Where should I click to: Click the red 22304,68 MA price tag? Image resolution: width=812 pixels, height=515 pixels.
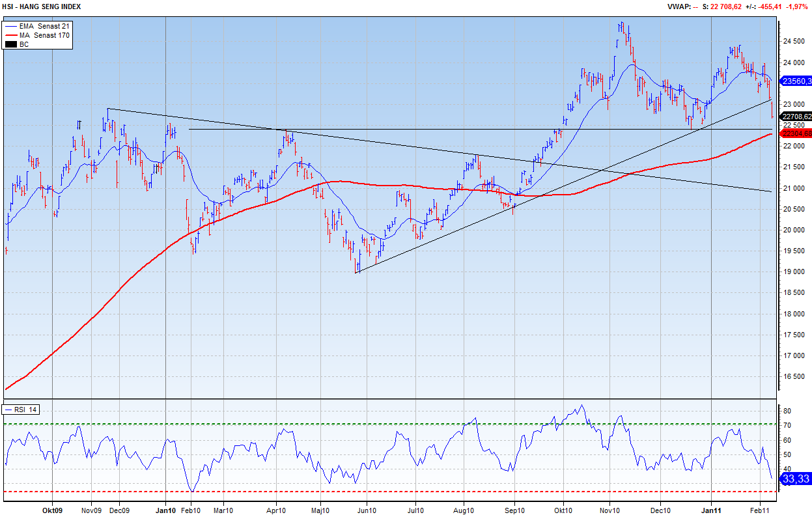pyautogui.click(x=796, y=133)
